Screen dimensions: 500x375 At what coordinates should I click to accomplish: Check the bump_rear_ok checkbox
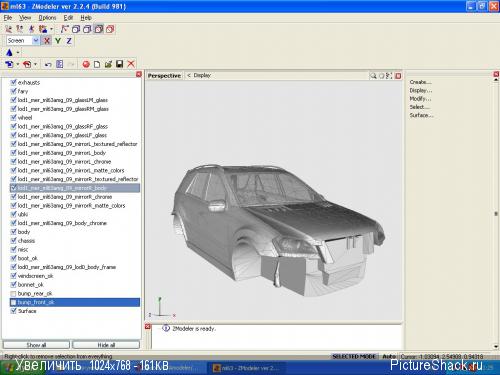(13, 293)
